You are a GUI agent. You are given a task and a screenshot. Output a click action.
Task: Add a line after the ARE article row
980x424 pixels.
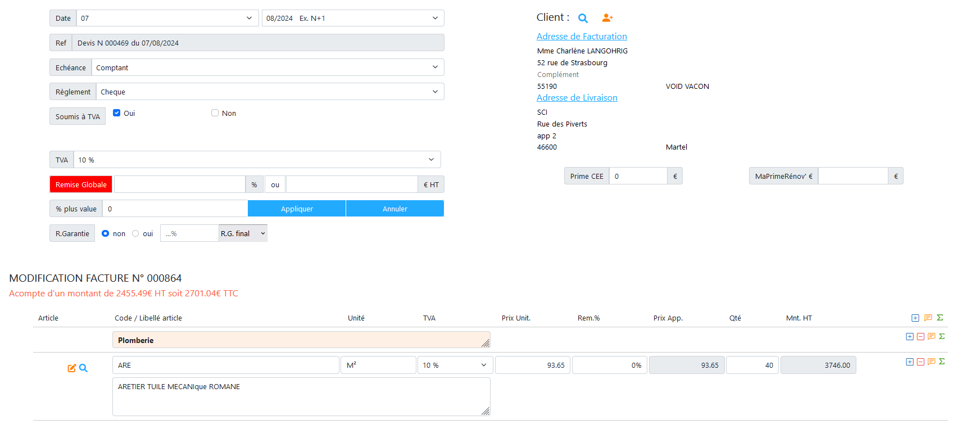pyautogui.click(x=910, y=362)
